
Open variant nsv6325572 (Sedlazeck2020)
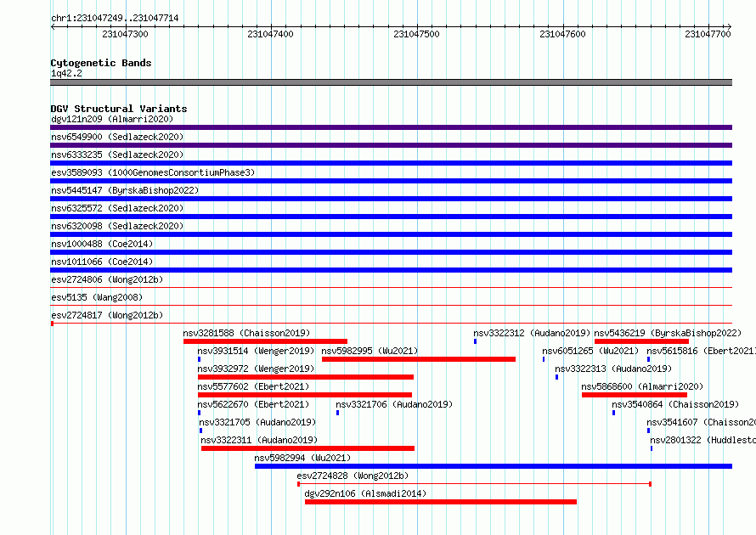(x=117, y=208)
